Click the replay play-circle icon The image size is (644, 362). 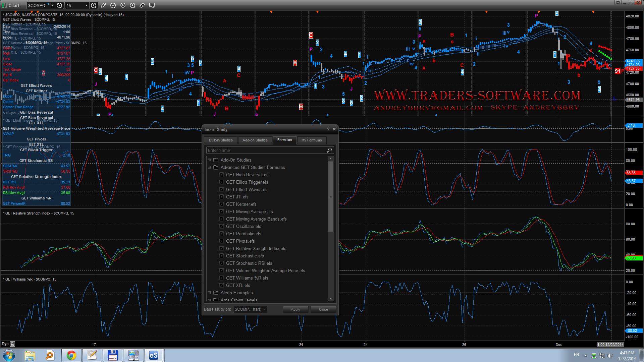123,5
